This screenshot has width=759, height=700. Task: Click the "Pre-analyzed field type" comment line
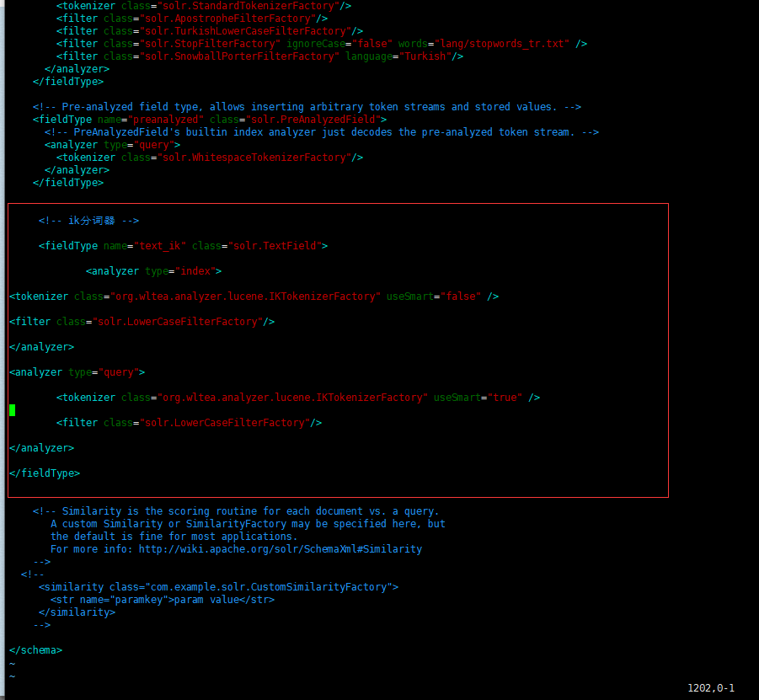[307, 107]
